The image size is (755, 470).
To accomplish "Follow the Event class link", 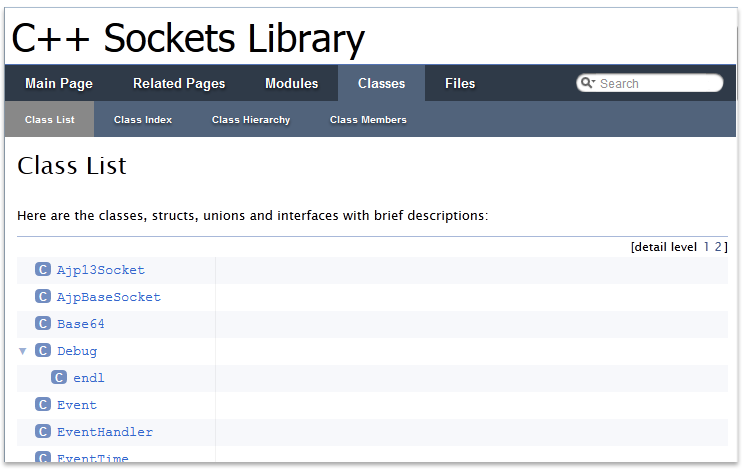I will [x=77, y=405].
